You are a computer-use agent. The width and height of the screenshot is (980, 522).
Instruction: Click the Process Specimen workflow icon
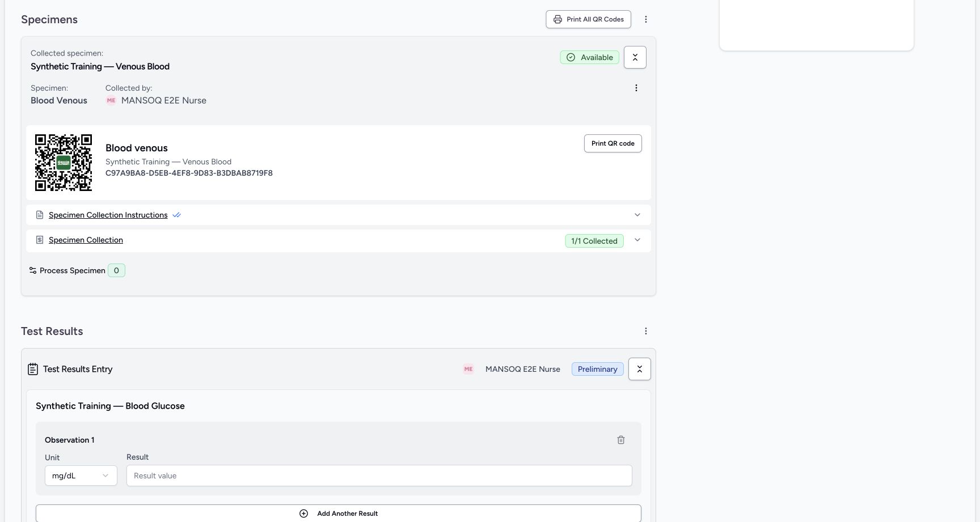33,270
